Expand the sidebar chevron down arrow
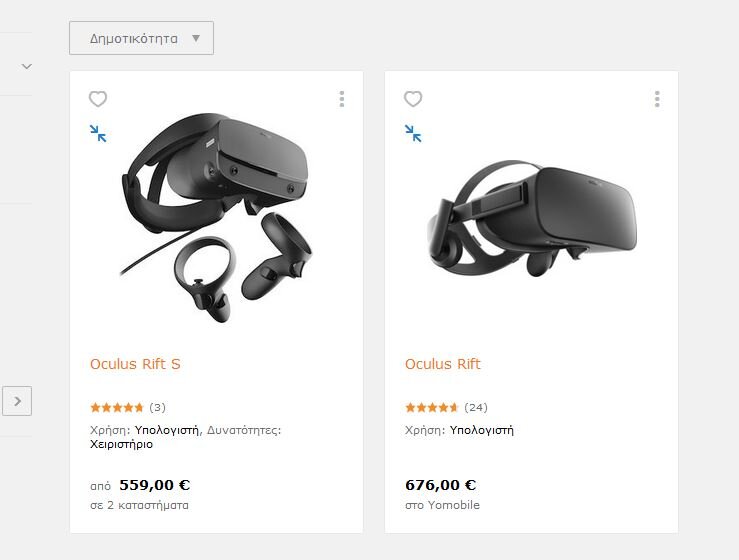The width and height of the screenshot is (739, 560). (27, 66)
